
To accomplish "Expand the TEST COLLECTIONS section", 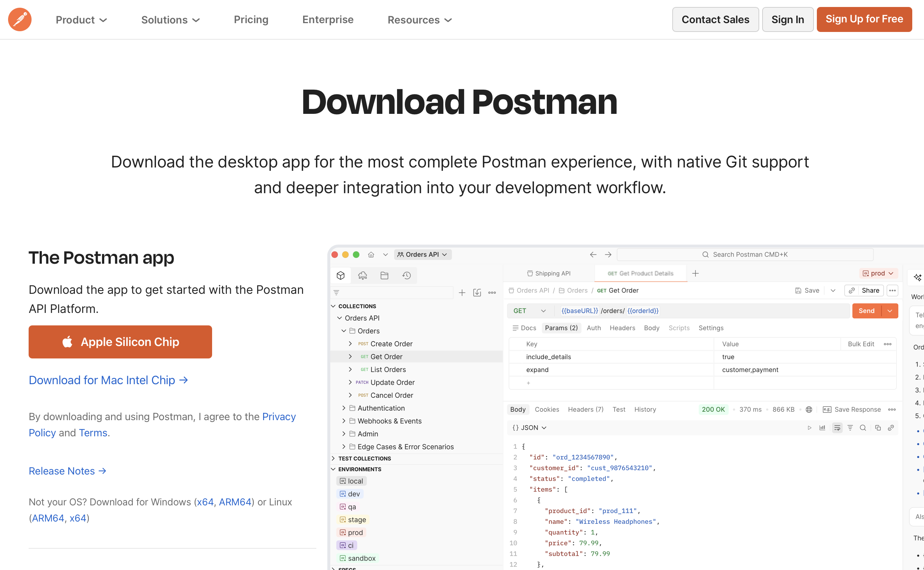I will [333, 458].
